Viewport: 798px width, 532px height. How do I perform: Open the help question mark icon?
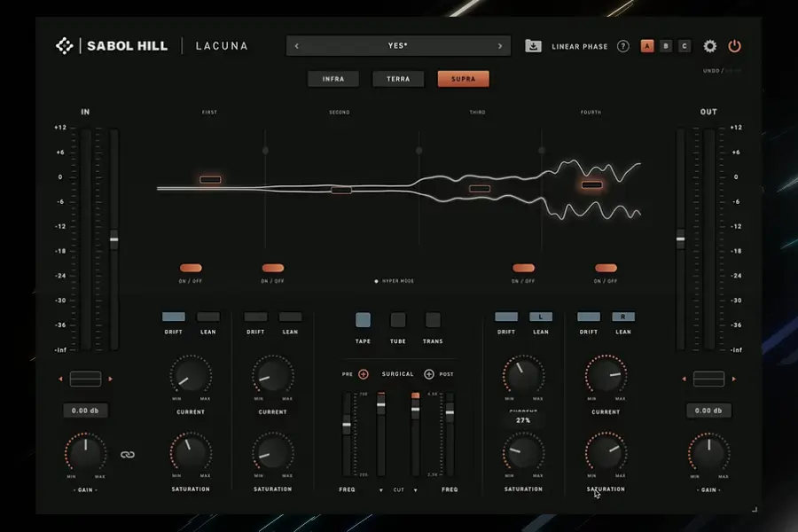point(623,46)
